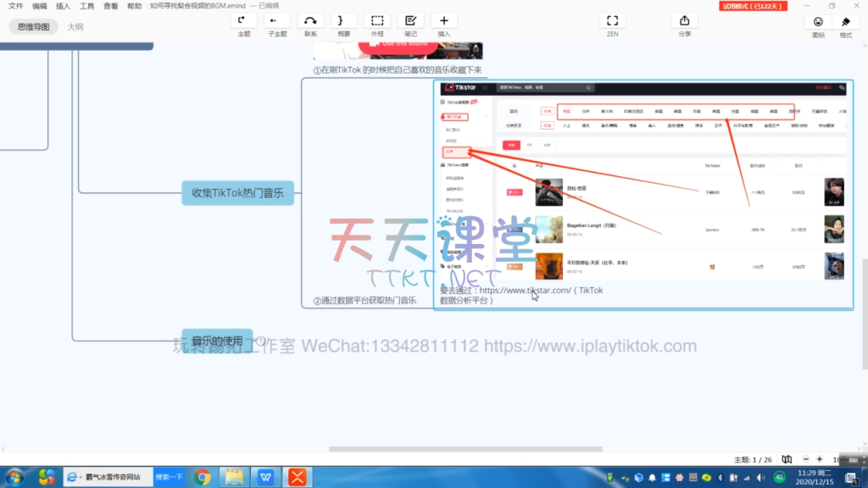Open the 笔记 (Notes) tool

pyautogui.click(x=410, y=21)
